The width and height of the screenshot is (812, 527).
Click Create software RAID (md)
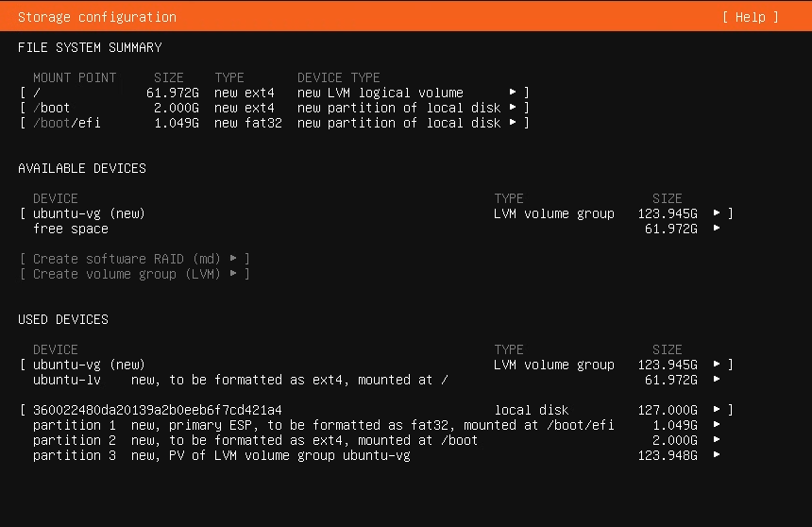(x=135, y=259)
